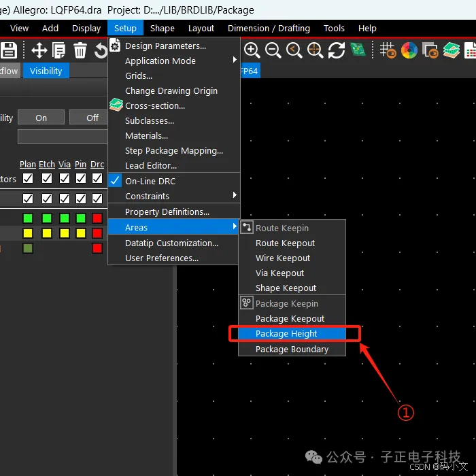
Task: Open the Shape menu
Action: (x=163, y=29)
